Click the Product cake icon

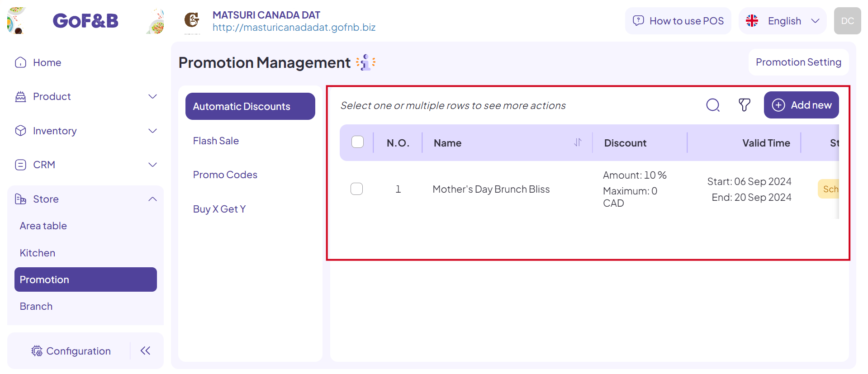[x=21, y=96]
